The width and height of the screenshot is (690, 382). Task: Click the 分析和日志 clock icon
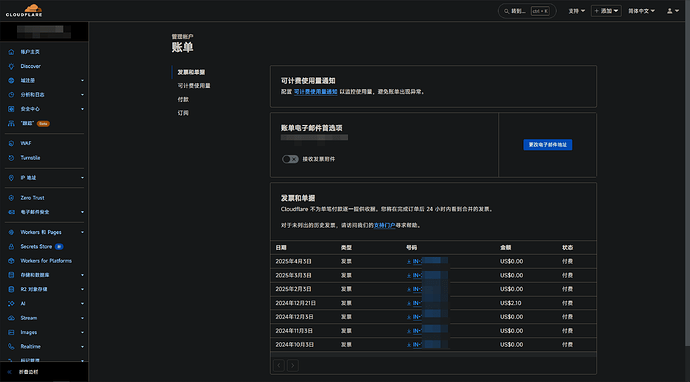[x=11, y=95]
